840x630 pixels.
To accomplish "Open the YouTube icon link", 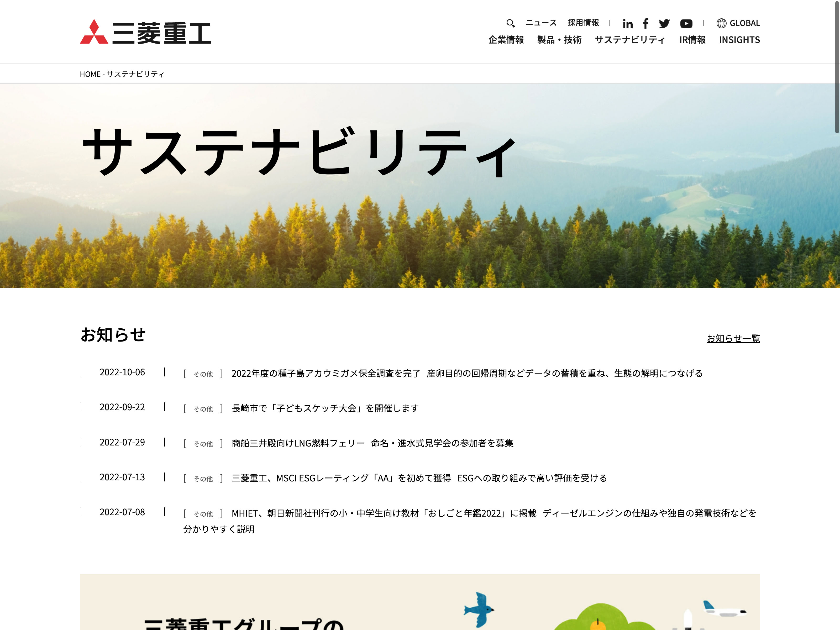I will (x=686, y=24).
